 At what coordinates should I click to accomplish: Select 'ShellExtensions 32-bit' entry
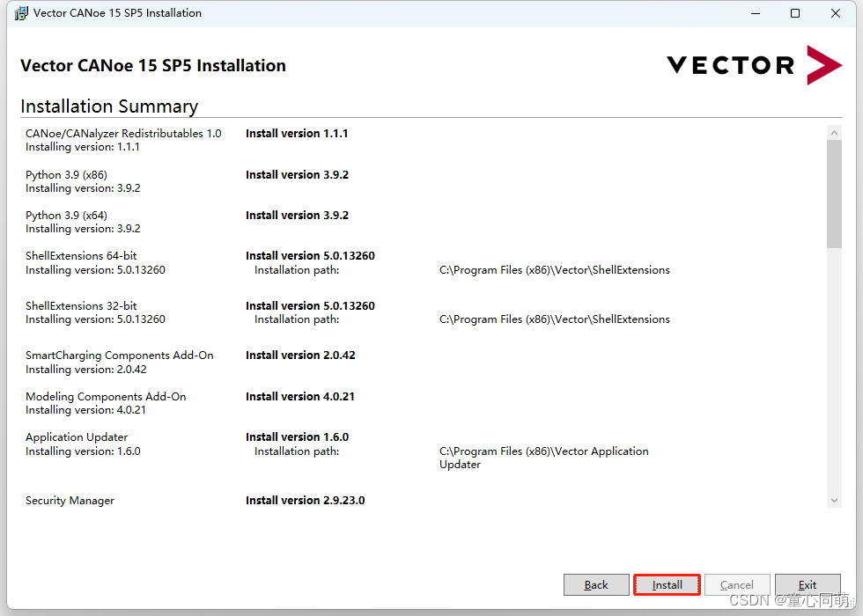(x=81, y=306)
